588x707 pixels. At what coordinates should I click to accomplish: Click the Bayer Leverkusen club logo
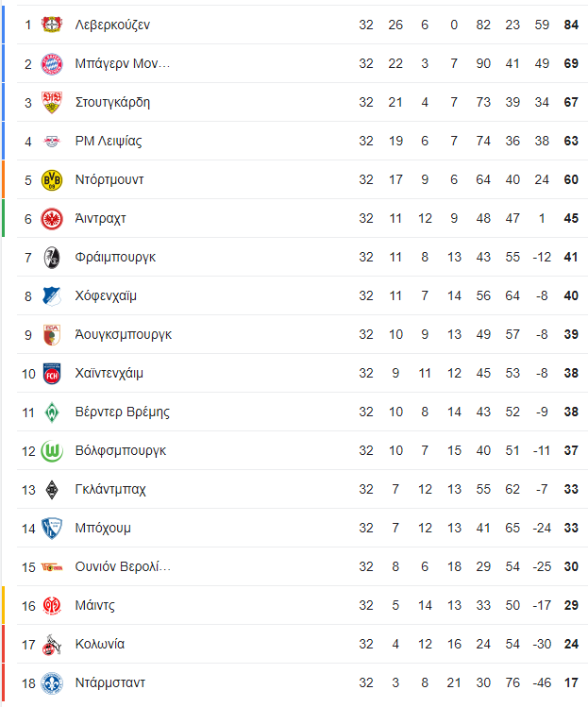coord(52,25)
